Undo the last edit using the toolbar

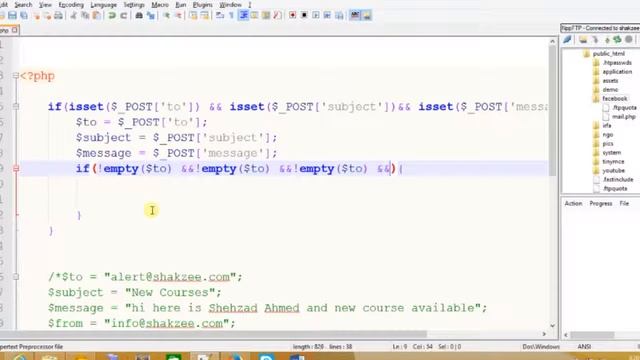point(111,16)
